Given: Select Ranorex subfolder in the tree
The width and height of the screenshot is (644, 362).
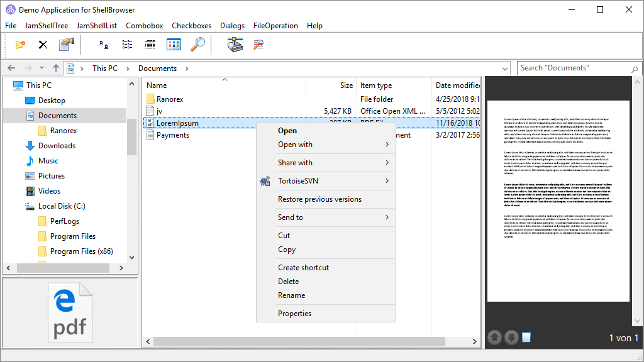Looking at the screenshot, I should [64, 131].
